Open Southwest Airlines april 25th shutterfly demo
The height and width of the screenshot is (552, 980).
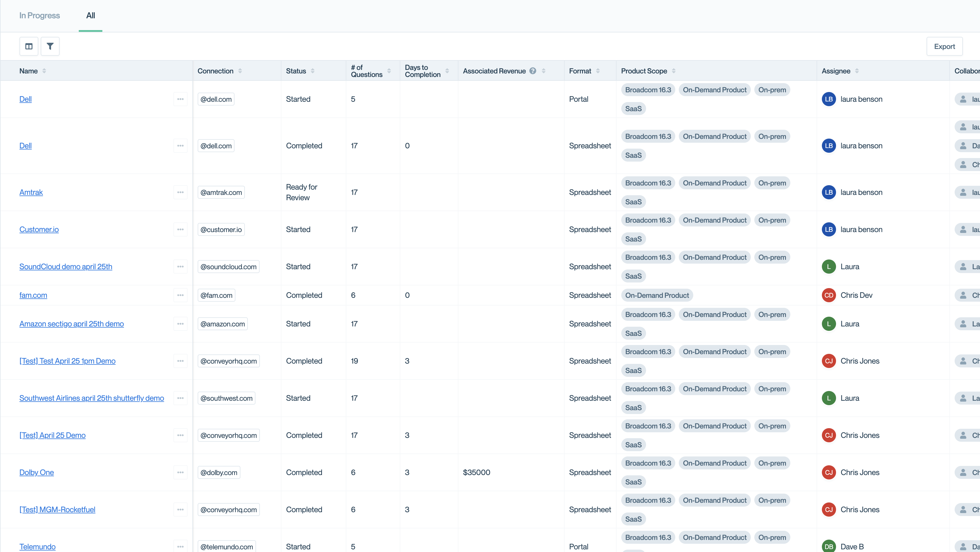pyautogui.click(x=92, y=398)
